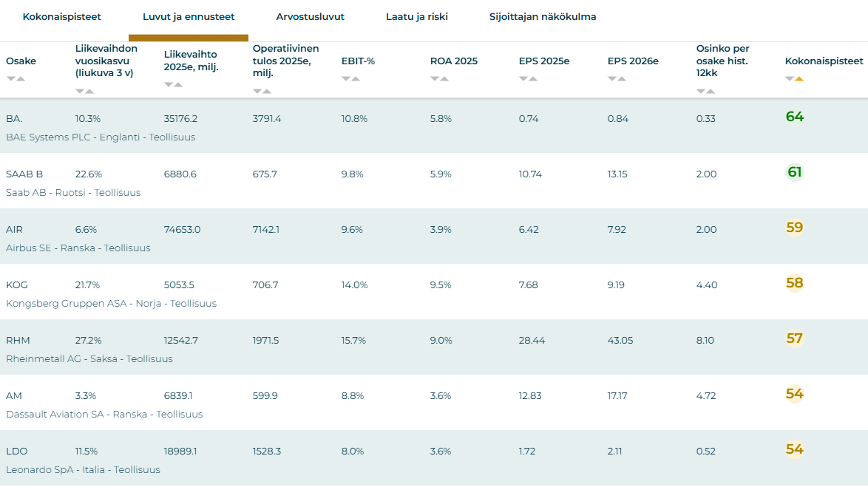
Task: Sort EPS 2025e descending with down arrow
Action: coord(523,79)
